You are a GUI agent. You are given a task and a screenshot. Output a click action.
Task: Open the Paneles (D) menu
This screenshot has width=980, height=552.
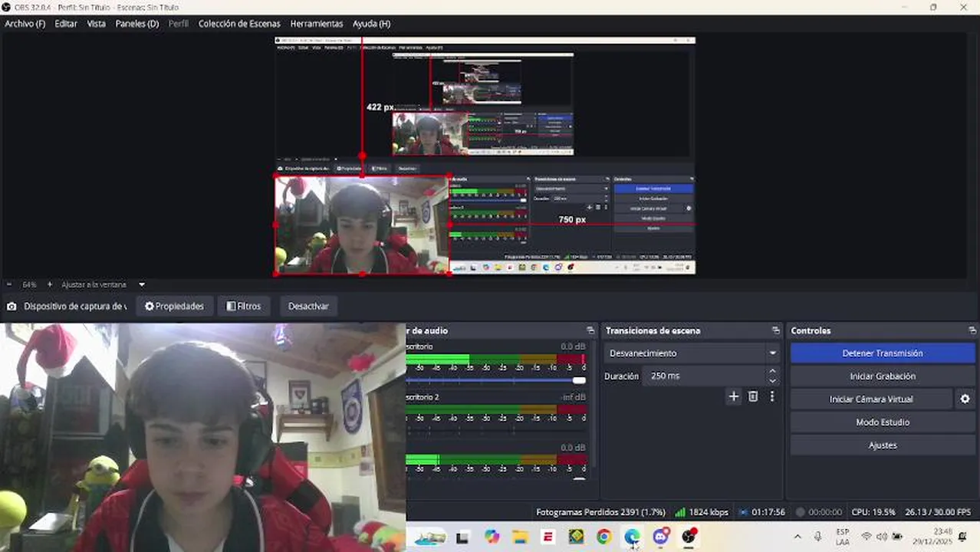tap(137, 24)
